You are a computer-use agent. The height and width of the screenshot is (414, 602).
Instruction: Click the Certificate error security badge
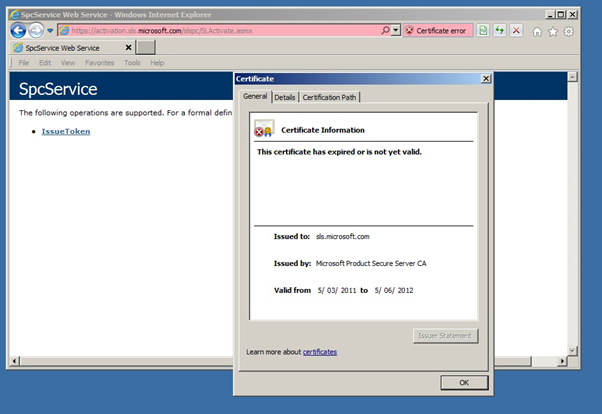[436, 31]
